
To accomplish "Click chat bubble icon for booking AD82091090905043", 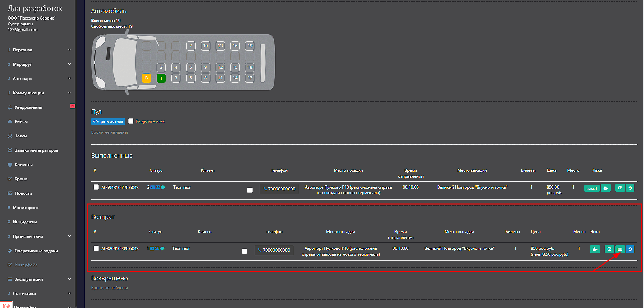I will [x=162, y=248].
